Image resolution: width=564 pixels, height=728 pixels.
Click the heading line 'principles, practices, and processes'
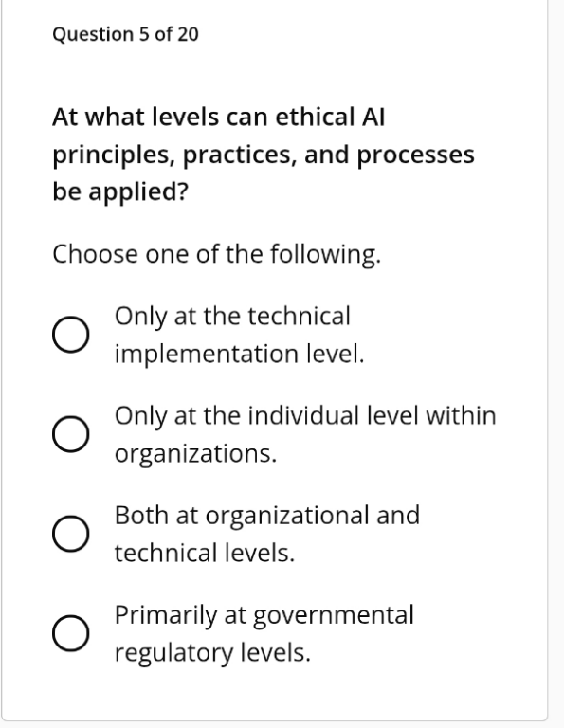coord(264,155)
